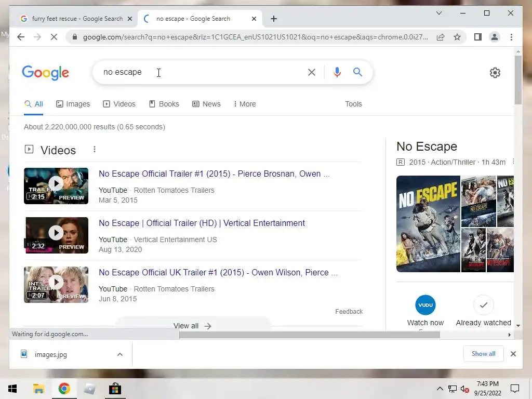This screenshot has height=399, width=532.
Task: Play the 2:32 trailer thumbnail
Action: 56,235
